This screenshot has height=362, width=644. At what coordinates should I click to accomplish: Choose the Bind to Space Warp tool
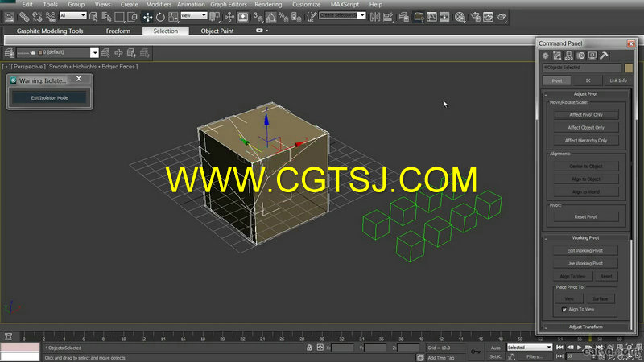coord(51,17)
